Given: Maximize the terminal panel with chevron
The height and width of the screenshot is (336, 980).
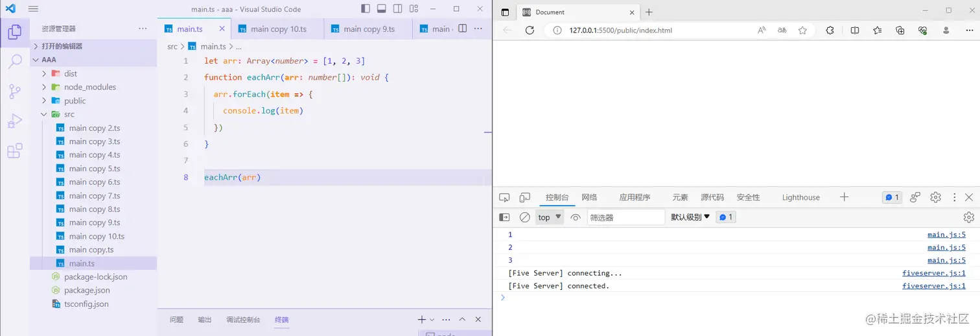Looking at the screenshot, I should point(462,320).
